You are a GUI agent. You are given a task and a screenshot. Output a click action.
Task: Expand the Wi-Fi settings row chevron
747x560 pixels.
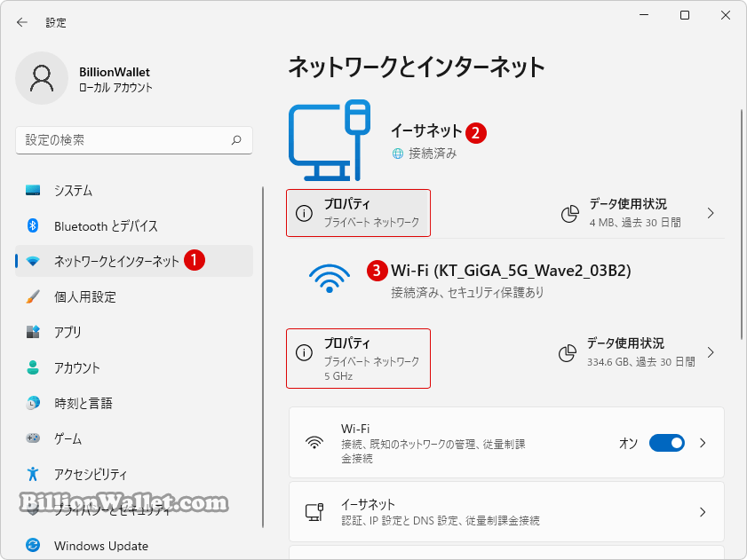[703, 443]
